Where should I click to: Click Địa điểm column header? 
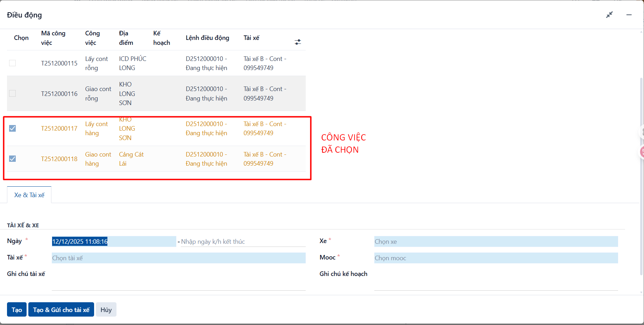(x=126, y=38)
